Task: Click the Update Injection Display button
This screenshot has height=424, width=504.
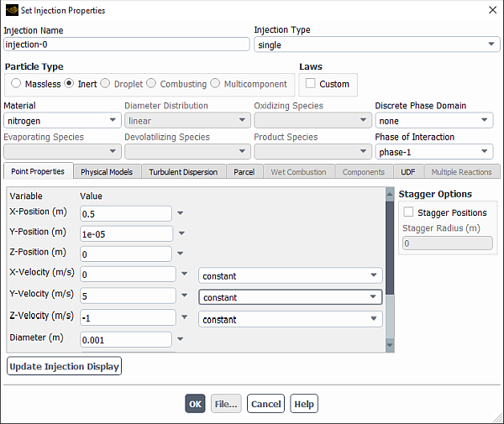Action: [65, 366]
